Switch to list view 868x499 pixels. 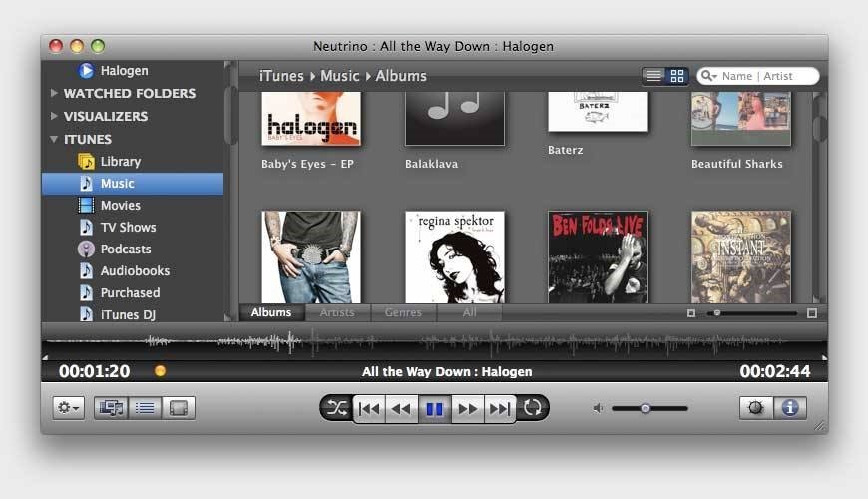[653, 75]
